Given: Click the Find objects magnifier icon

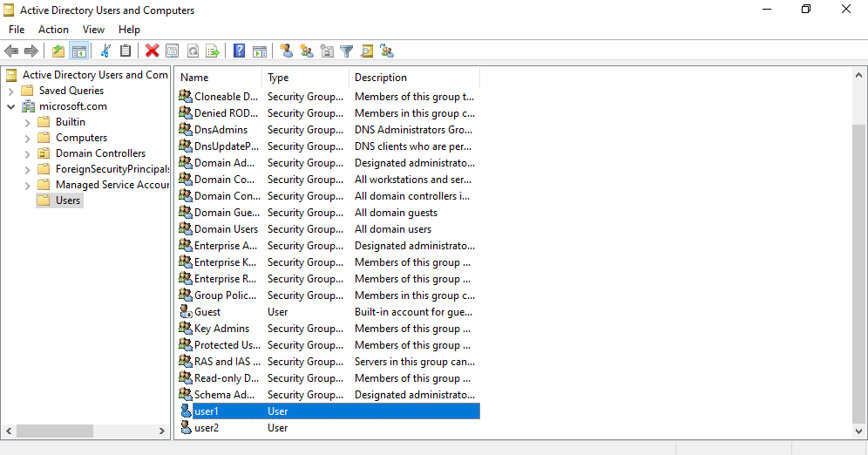Looking at the screenshot, I should (367, 51).
